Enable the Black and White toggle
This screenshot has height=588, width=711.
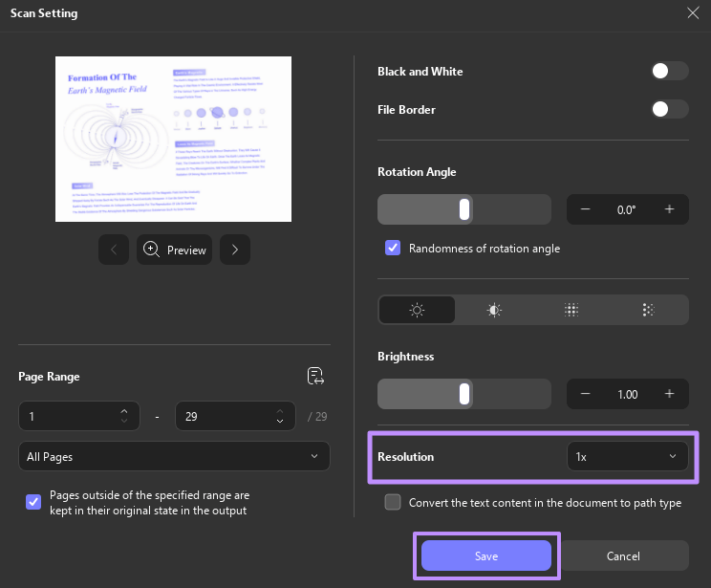pyautogui.click(x=669, y=72)
